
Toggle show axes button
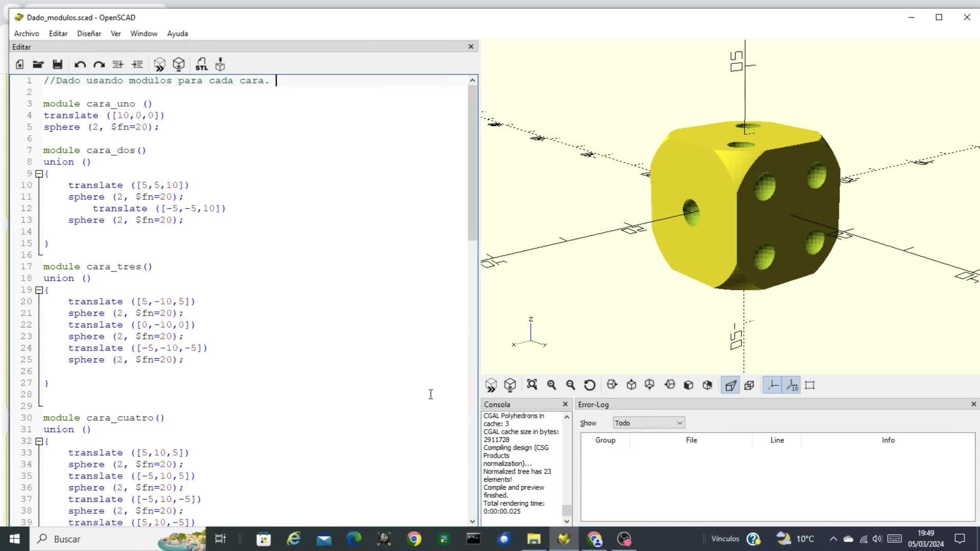click(x=772, y=385)
